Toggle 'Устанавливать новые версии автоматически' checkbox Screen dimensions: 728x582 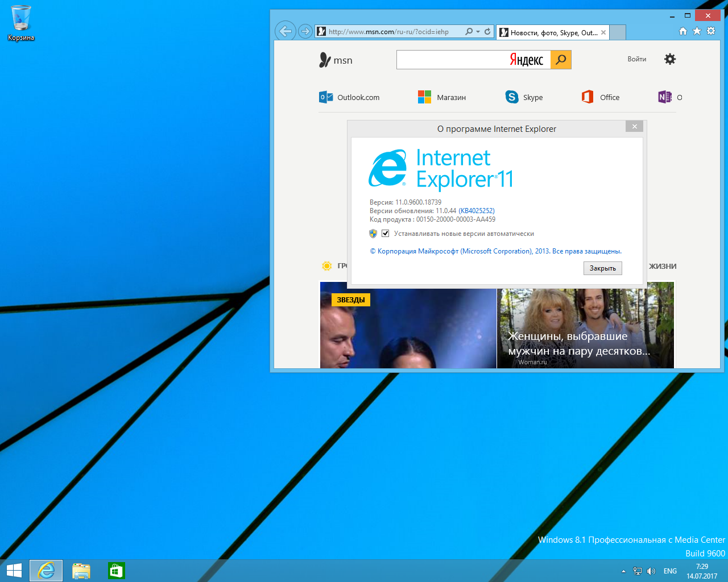tap(385, 234)
